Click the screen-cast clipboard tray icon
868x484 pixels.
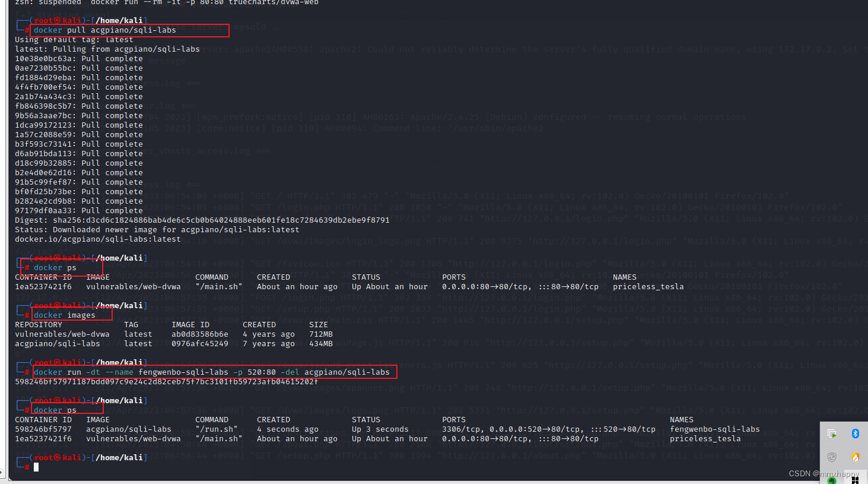(x=832, y=433)
